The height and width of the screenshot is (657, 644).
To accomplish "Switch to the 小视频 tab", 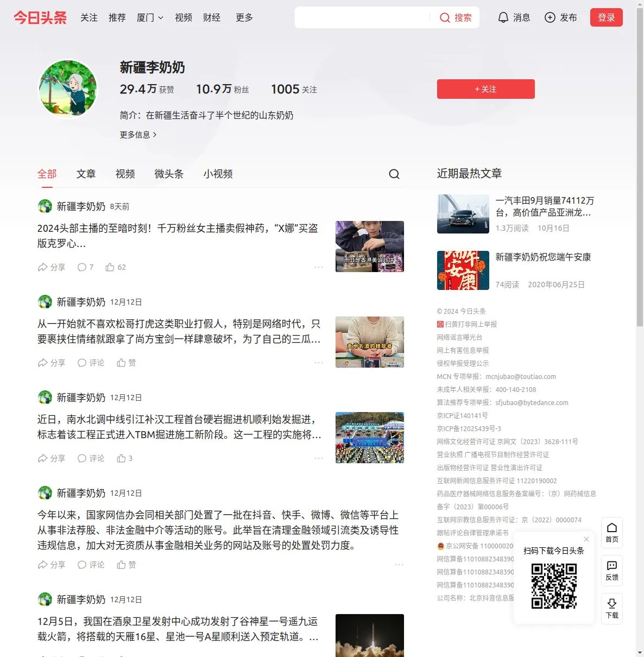I will tap(218, 174).
